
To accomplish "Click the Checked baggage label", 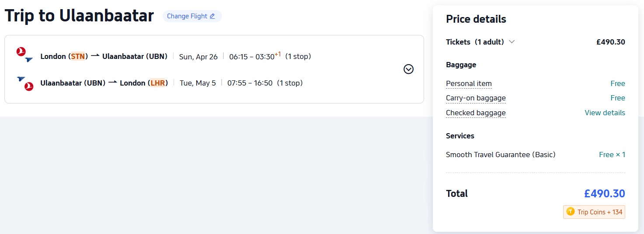I will [x=476, y=113].
